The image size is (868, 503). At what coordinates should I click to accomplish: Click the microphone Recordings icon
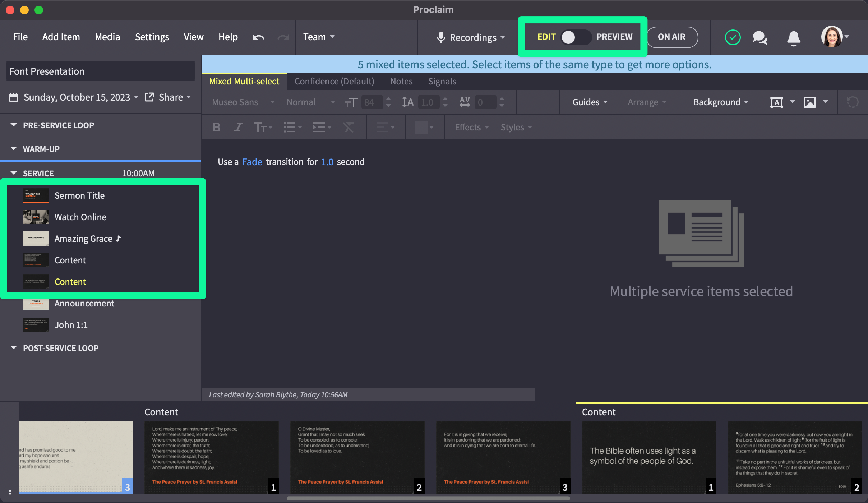coord(441,37)
